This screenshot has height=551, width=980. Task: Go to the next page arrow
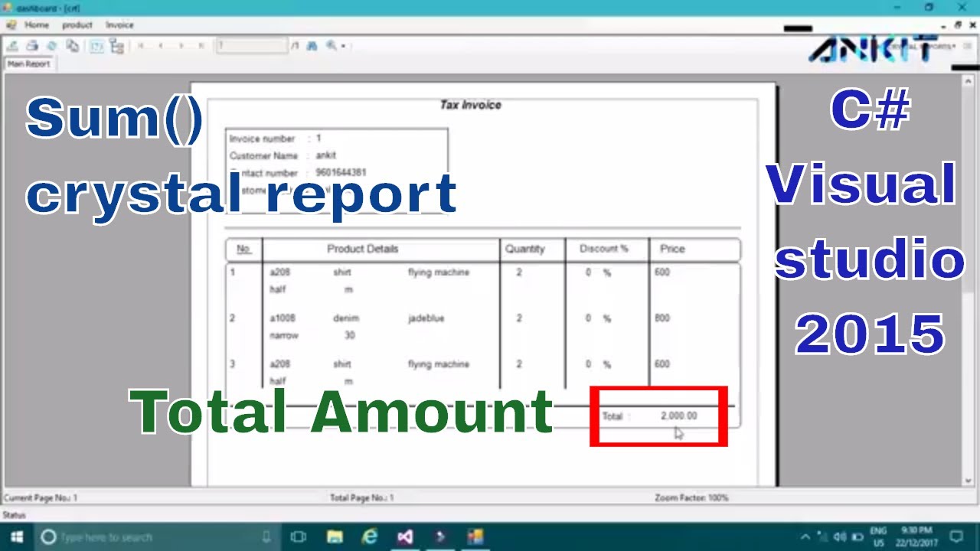pos(181,46)
